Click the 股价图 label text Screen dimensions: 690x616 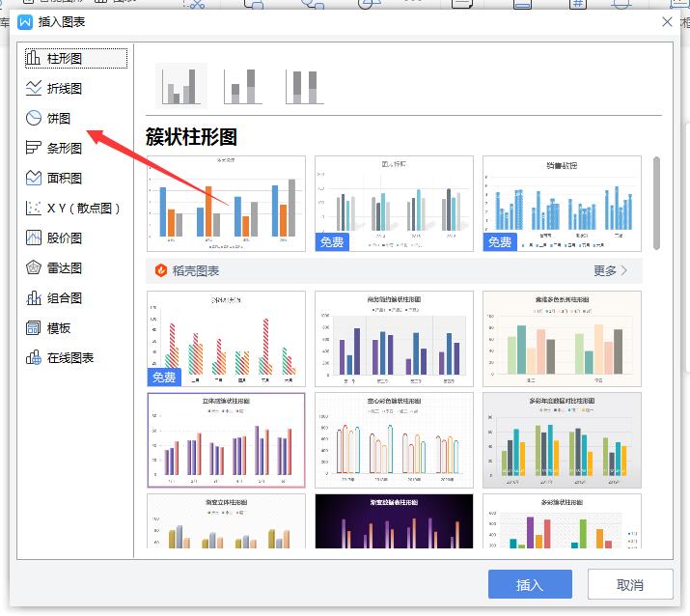[65, 238]
